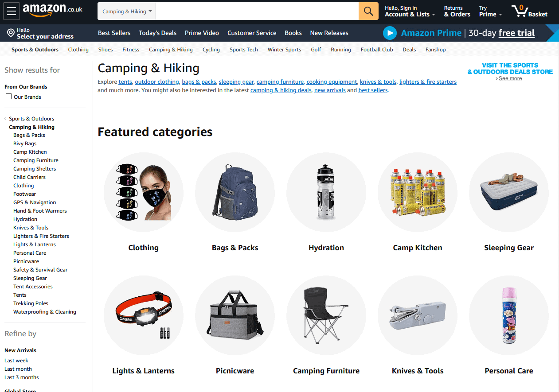Click the orange search magnifier button
Viewport: 559px width, 392px height.
point(368,11)
